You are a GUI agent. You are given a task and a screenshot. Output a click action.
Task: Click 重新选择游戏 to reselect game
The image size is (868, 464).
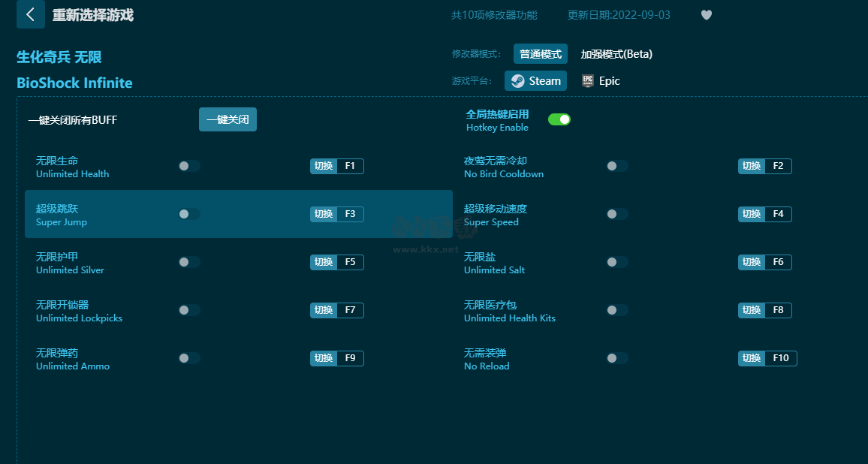pos(93,15)
